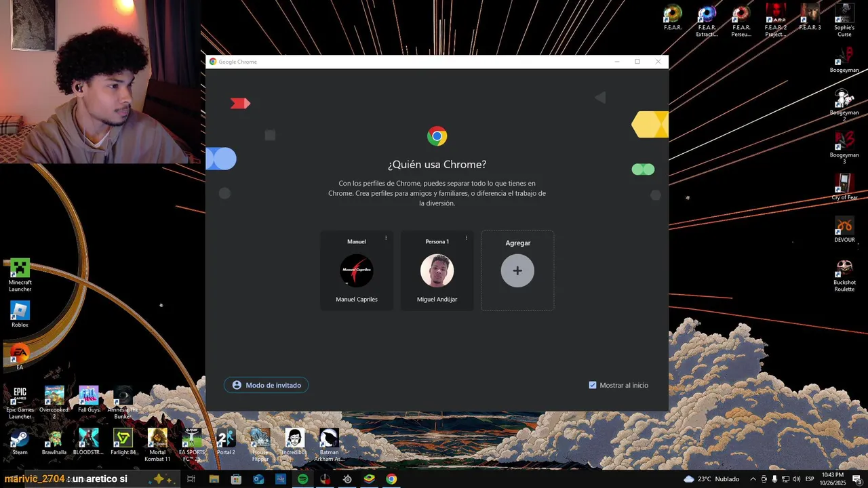
Task: Open Sophie's Curse desktop shortcut
Action: coord(844,20)
